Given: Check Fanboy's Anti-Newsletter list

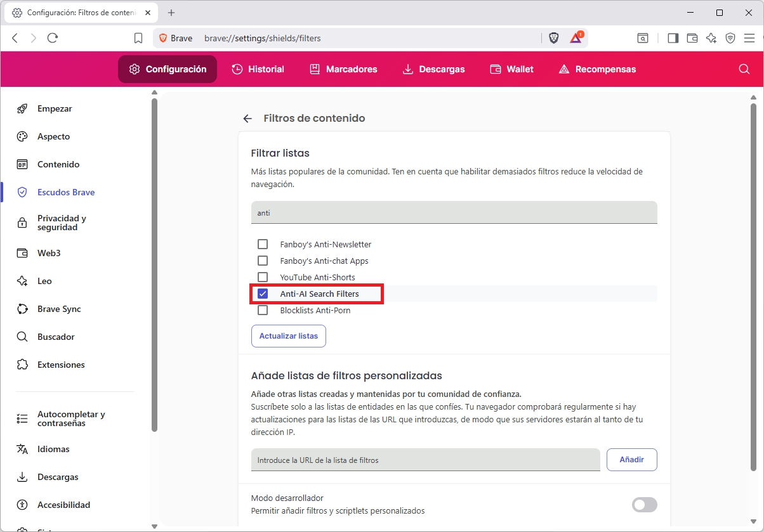Looking at the screenshot, I should pyautogui.click(x=263, y=243).
